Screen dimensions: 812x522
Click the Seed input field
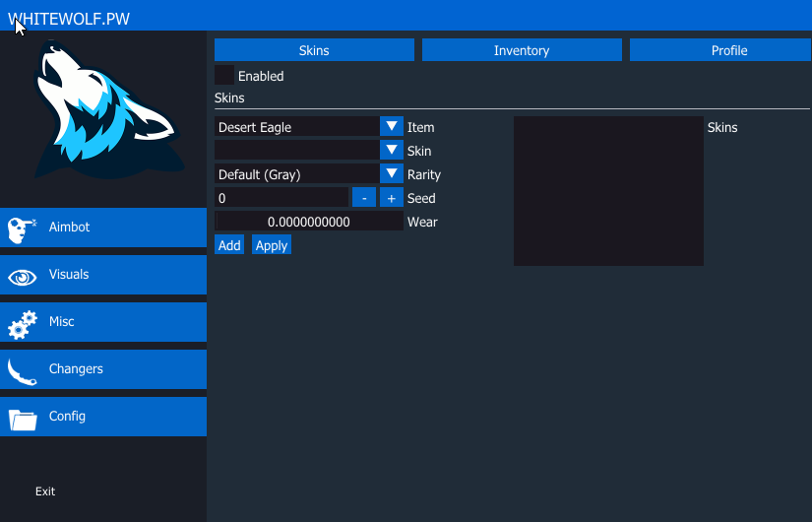tap(281, 198)
